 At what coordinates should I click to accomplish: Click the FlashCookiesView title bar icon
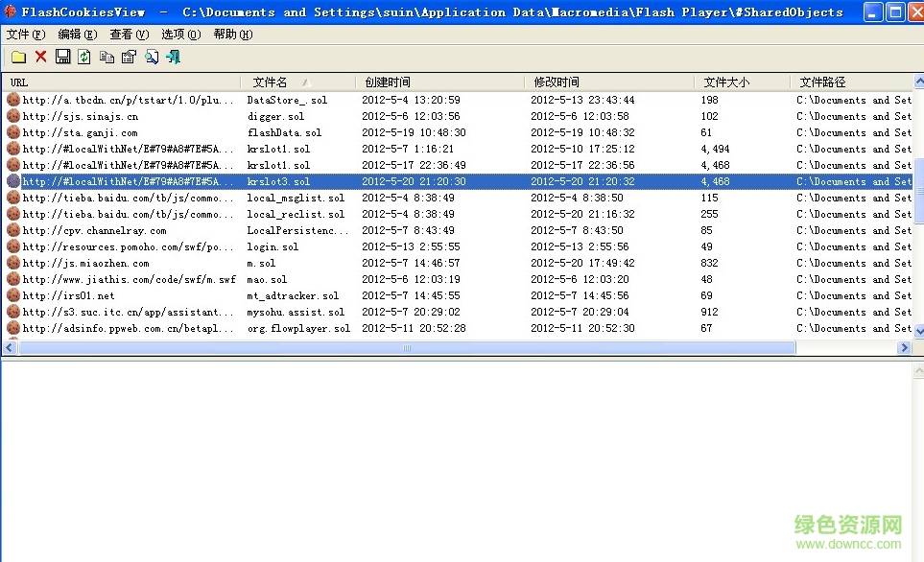point(9,12)
